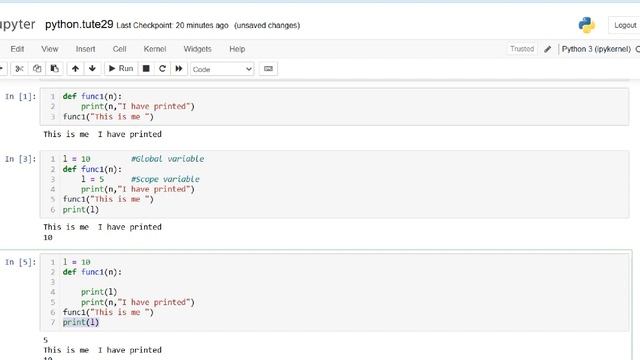Move selected cell up arrow

coord(75,69)
